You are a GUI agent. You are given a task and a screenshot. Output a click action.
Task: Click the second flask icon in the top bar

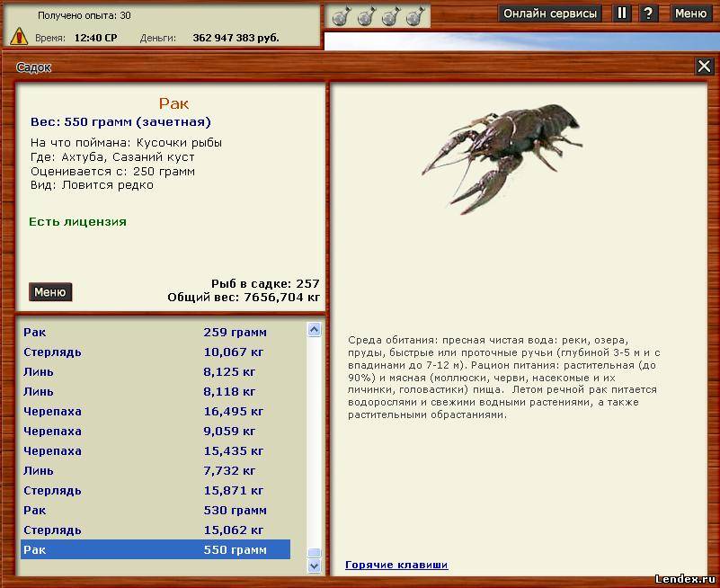(x=367, y=16)
